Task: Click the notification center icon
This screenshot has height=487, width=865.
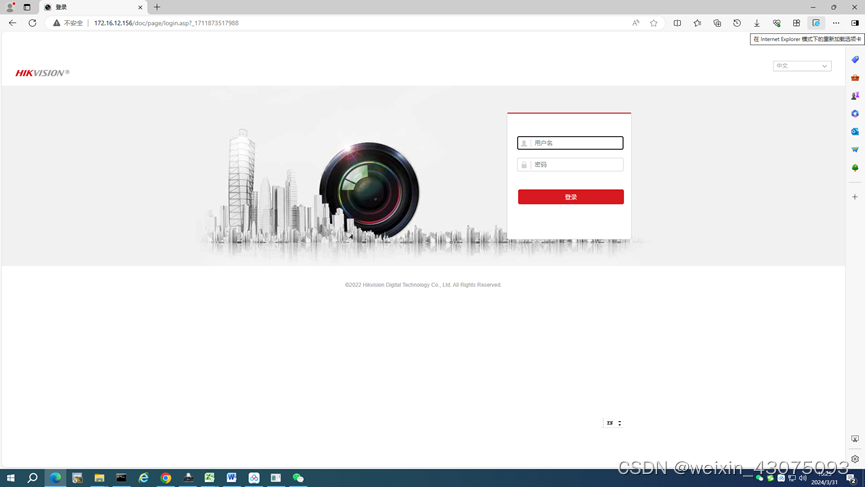Action: (852, 478)
